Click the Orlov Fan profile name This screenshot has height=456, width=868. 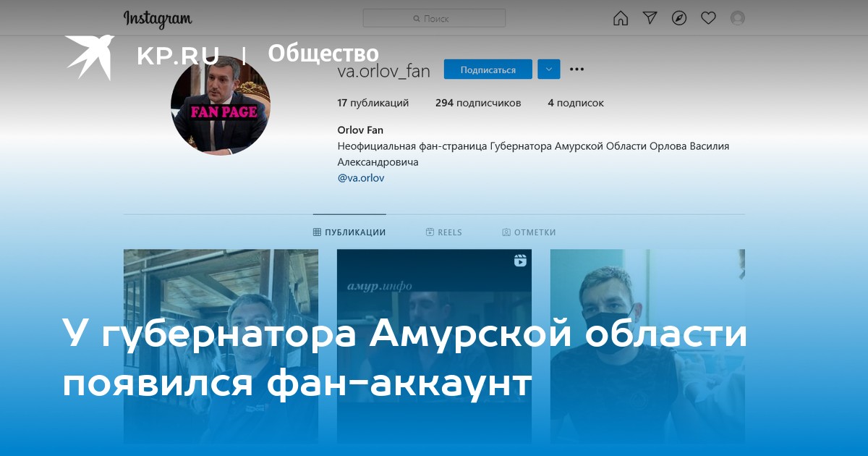pyautogui.click(x=360, y=130)
